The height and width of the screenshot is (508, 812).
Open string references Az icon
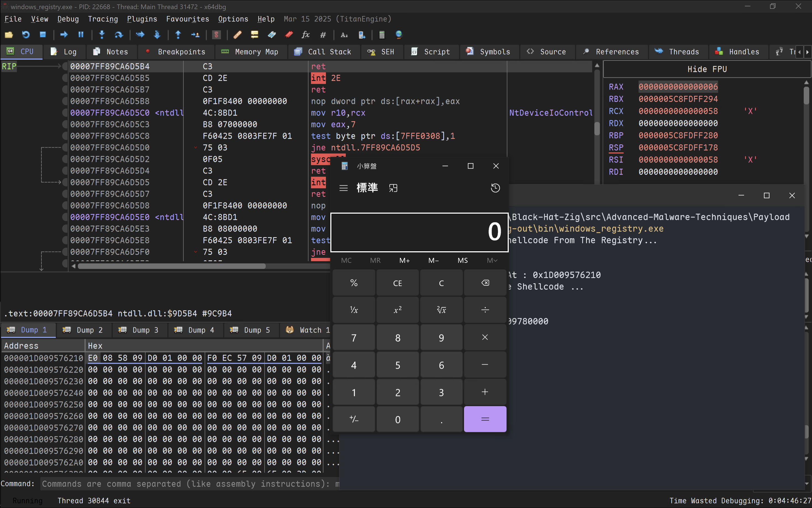point(344,35)
